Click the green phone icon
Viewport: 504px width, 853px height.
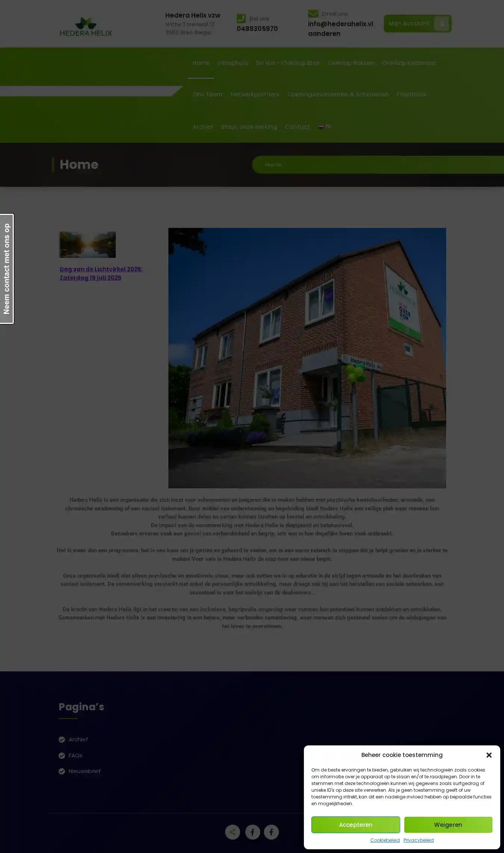(241, 18)
